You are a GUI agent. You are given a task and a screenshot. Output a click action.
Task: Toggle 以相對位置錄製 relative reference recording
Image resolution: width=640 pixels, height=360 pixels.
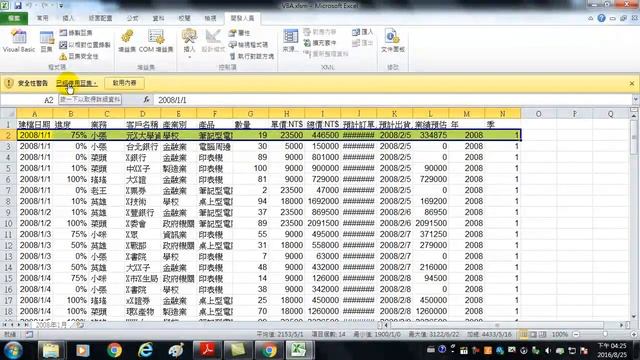[x=85, y=44]
